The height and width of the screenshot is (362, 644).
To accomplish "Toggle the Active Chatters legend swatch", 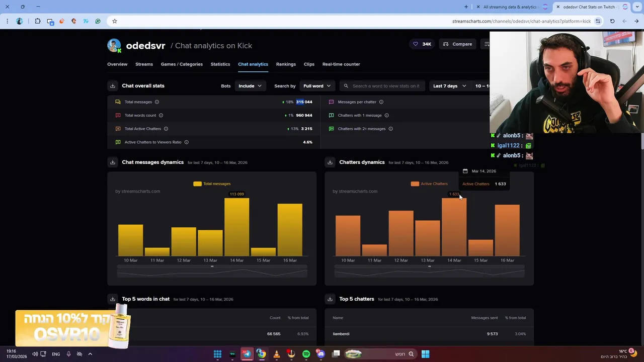I will click(x=415, y=184).
